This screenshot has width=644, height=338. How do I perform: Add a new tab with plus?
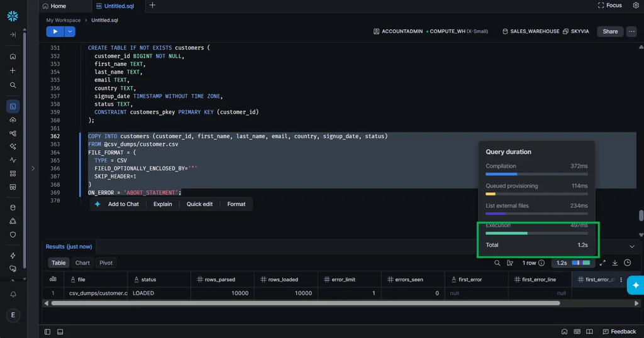tap(152, 5)
